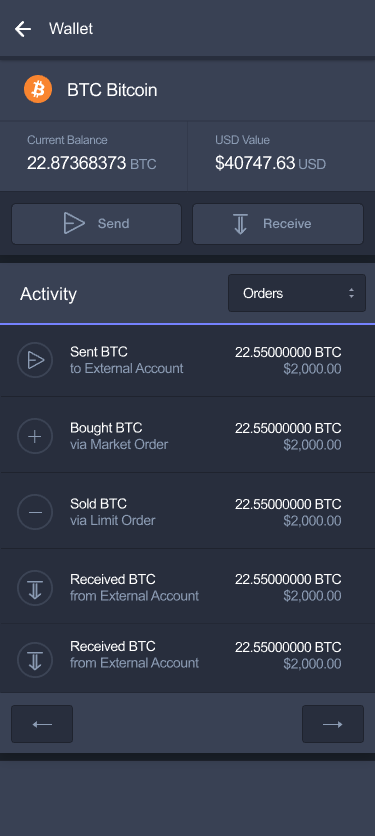
Task: Go to next activity page
Action: point(333,724)
